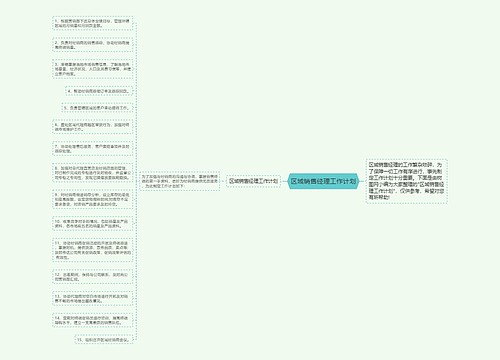Select the teal central node 区域销售经理工作计划
This screenshot has height=360, width=500.
[x=323, y=181]
